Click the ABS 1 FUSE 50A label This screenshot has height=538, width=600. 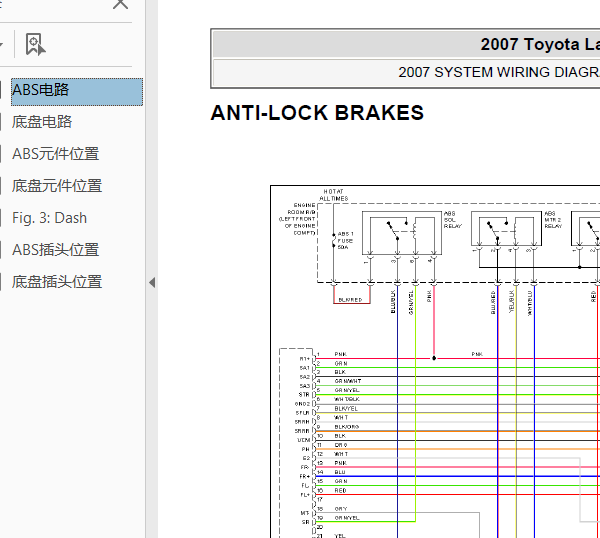345,240
